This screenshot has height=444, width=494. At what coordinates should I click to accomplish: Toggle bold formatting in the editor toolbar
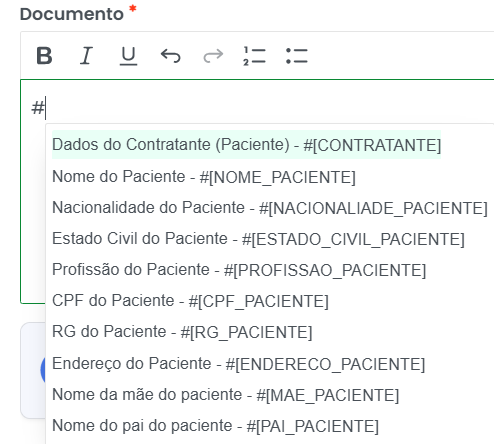(44, 55)
